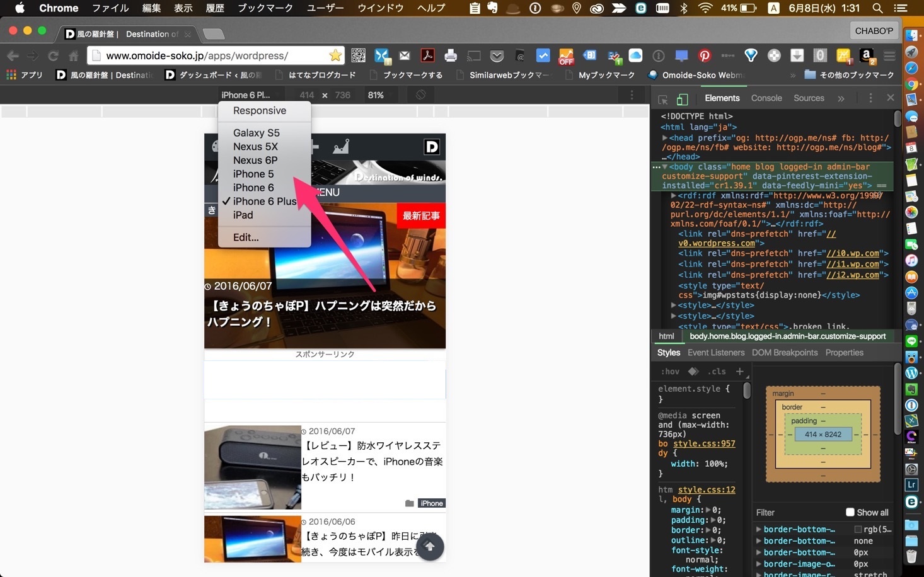Switch to the Console tab

[766, 98]
